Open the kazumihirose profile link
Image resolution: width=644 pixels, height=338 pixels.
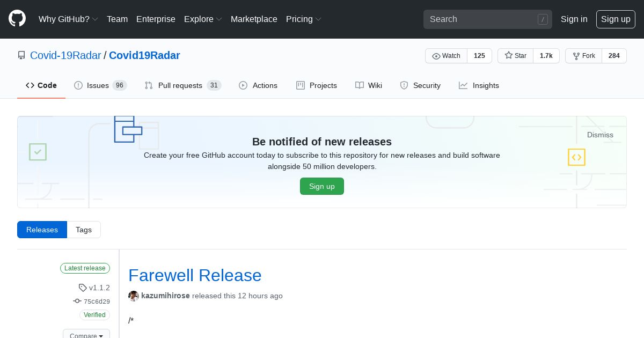[x=165, y=296]
